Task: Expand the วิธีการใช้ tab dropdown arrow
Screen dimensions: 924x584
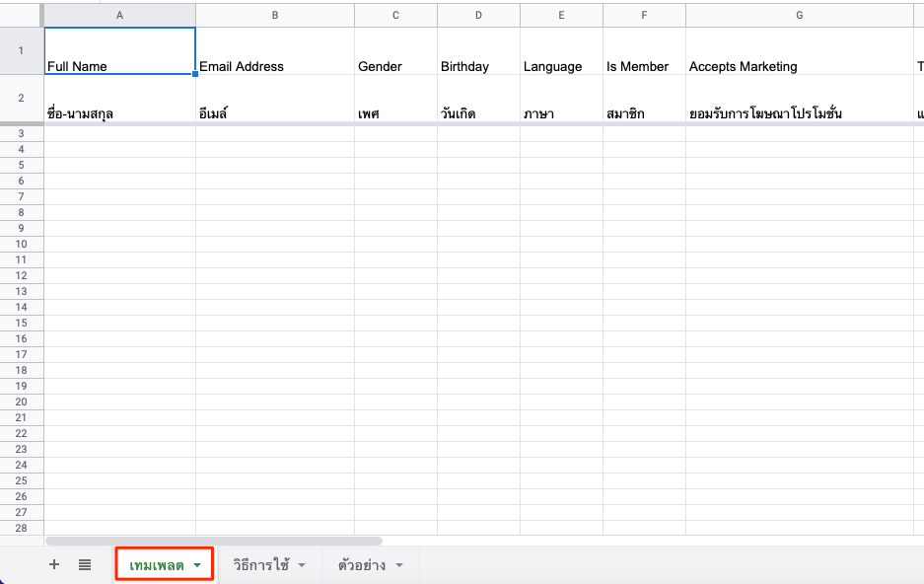Action: tap(302, 565)
